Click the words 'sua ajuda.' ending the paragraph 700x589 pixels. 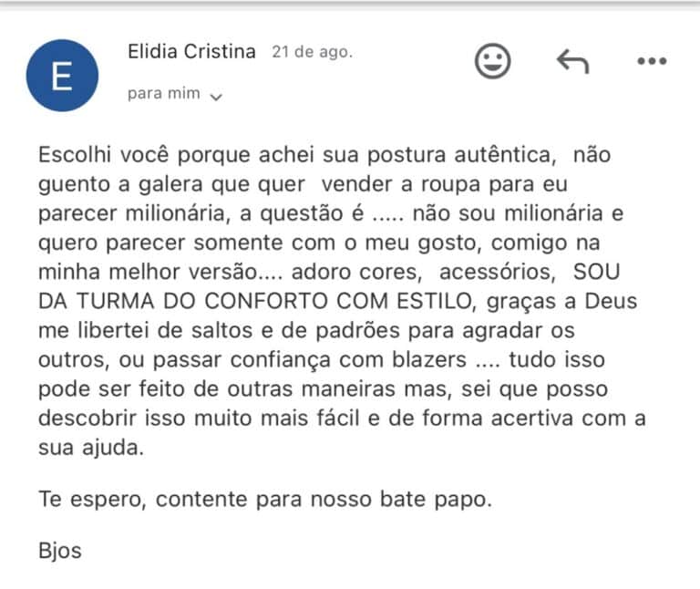tap(91, 448)
